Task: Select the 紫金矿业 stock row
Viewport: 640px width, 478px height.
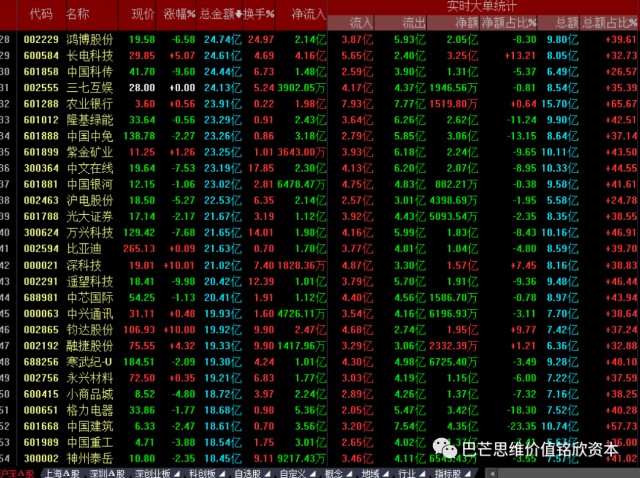Action: (320, 152)
